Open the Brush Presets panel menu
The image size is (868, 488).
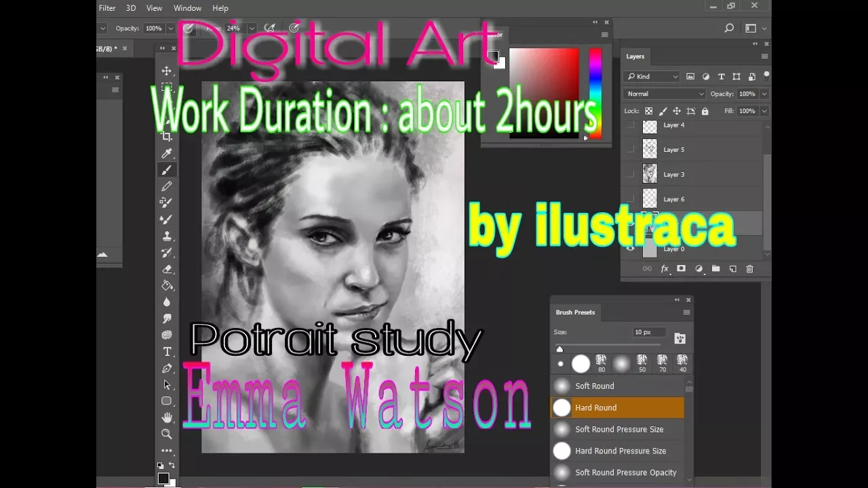686,312
